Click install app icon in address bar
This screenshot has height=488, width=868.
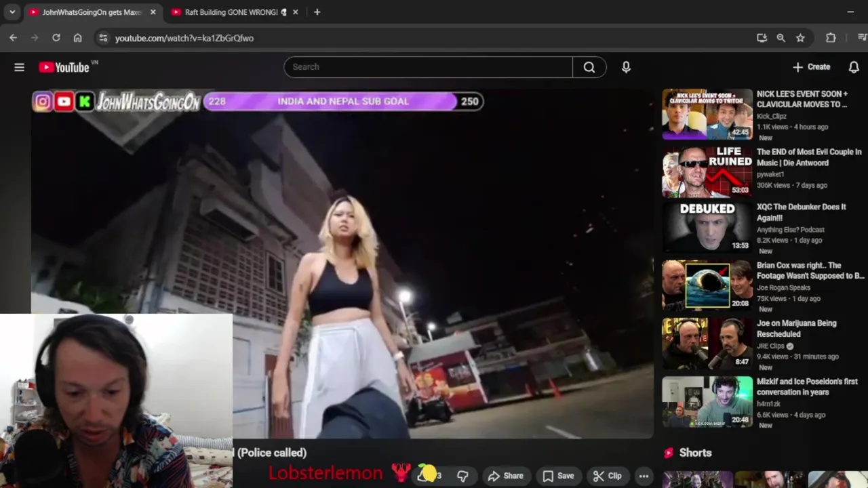click(x=762, y=38)
